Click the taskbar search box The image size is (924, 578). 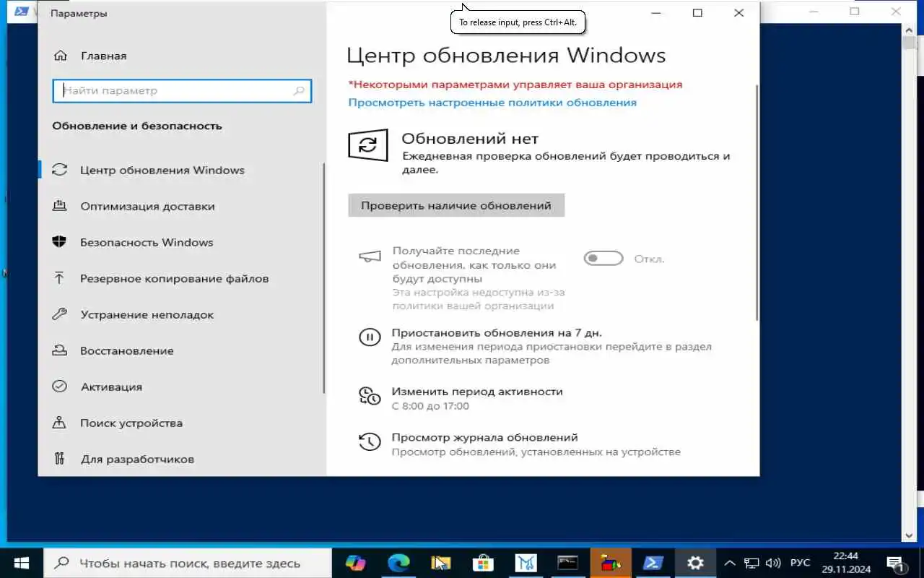[187, 563]
